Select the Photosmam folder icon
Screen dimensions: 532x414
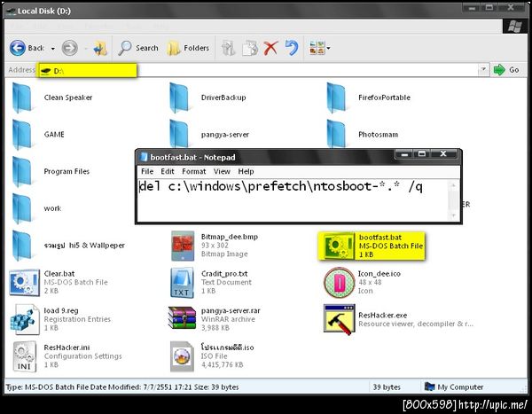(336, 133)
